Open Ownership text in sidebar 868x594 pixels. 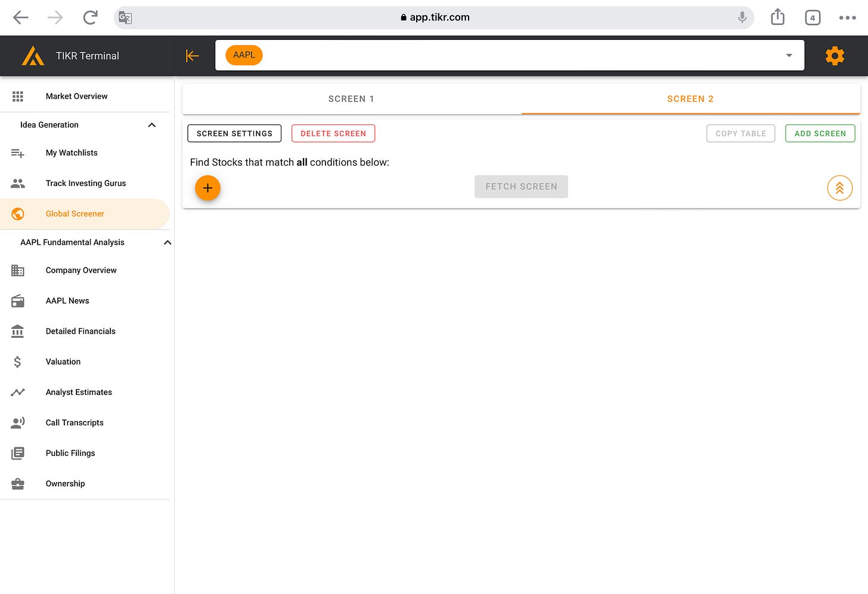point(66,484)
